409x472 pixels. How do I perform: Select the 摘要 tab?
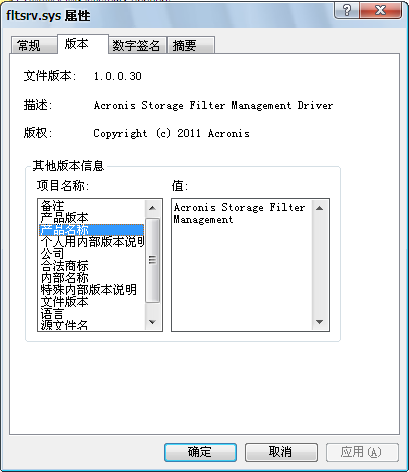point(190,45)
